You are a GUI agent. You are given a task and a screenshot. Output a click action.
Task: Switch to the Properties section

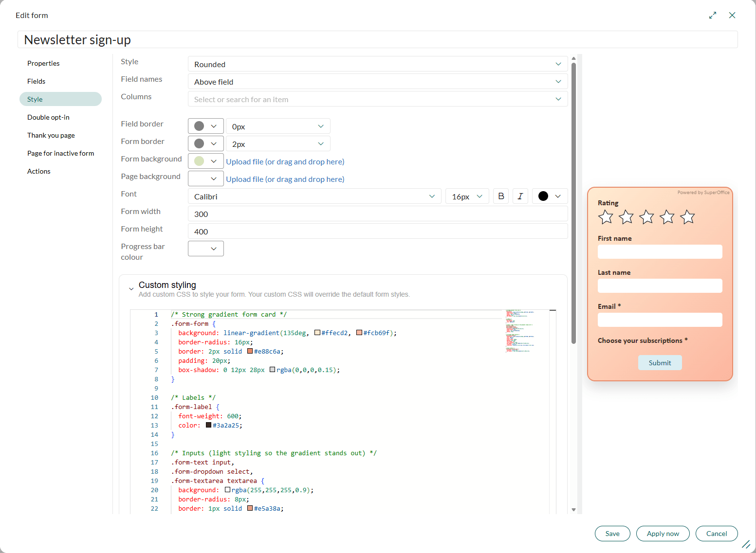coord(43,63)
